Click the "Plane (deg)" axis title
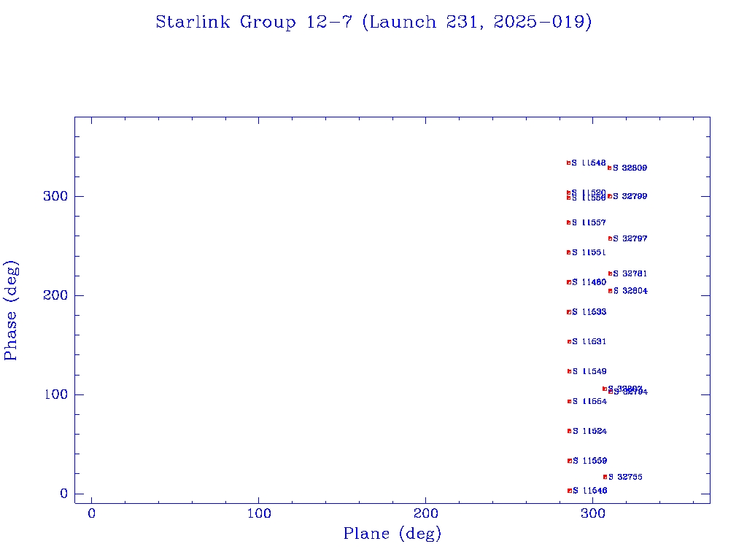 (392, 533)
